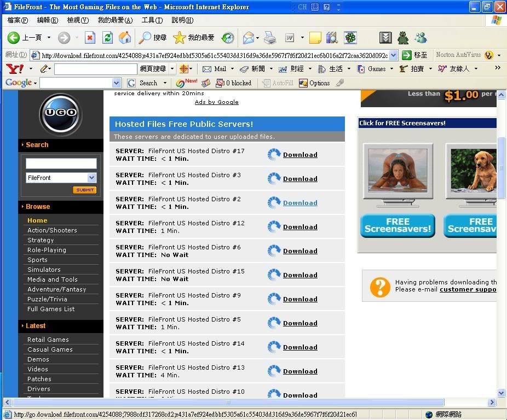Click the Google toolbar highlighter pen icon

point(339,83)
